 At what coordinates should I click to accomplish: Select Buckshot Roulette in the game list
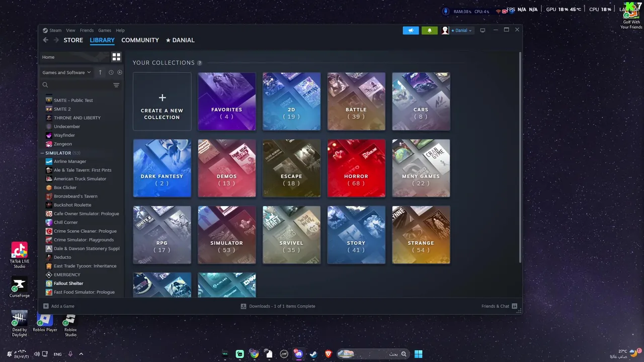pyautogui.click(x=72, y=205)
